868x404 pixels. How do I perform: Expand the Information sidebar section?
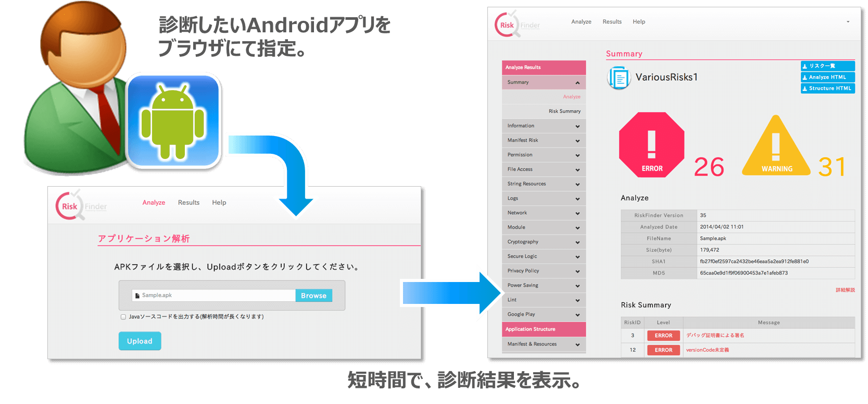544,126
